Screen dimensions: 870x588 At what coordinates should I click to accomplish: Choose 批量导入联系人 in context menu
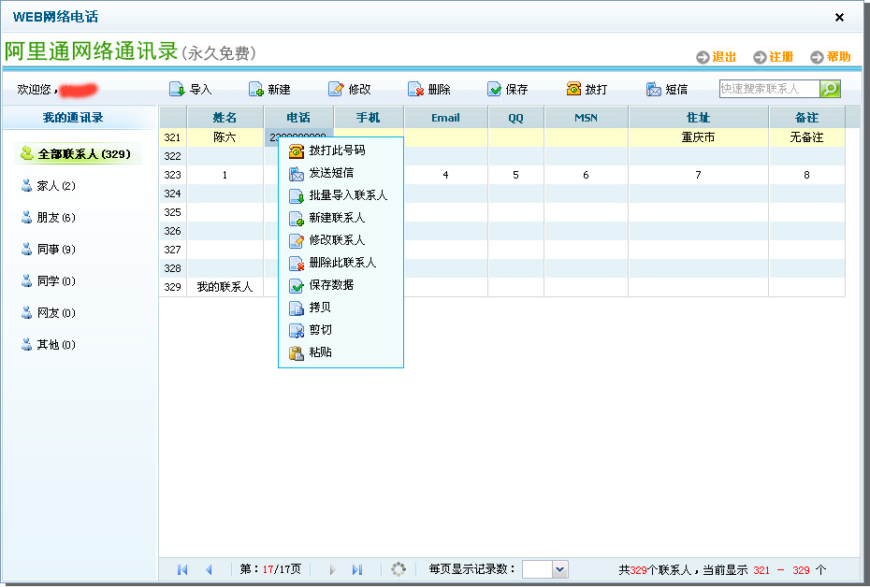pyautogui.click(x=341, y=195)
